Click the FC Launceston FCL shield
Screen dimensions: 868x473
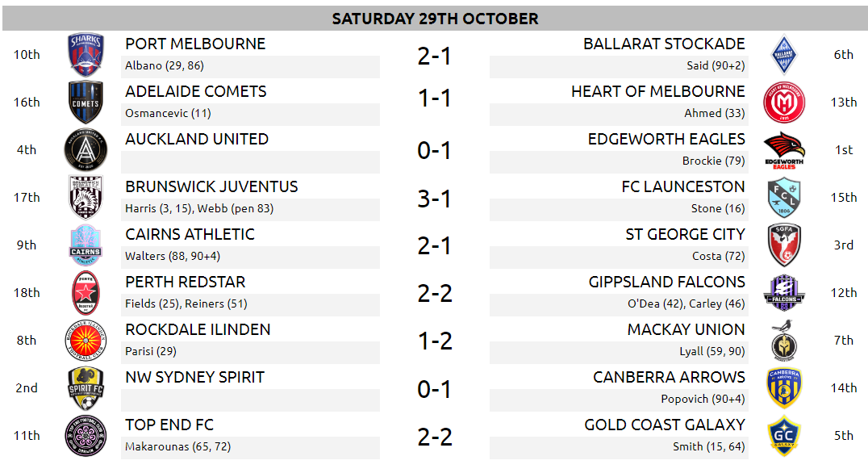pyautogui.click(x=784, y=197)
